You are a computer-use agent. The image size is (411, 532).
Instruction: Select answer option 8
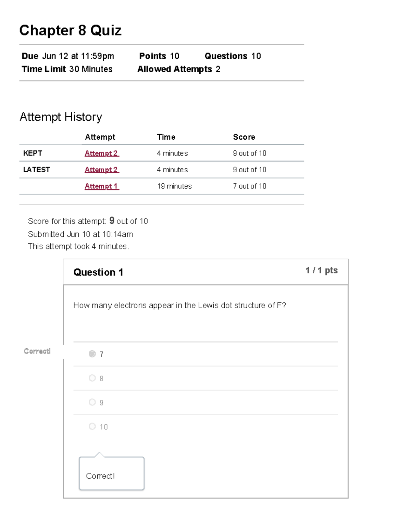click(x=92, y=378)
